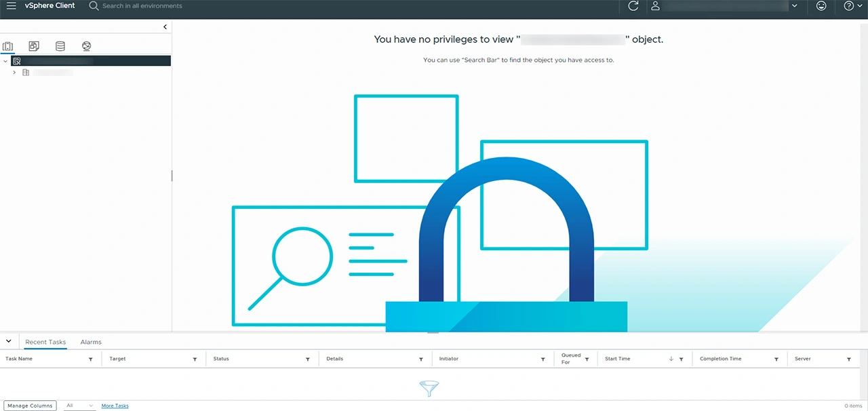
Task: Switch to Hosts and Clusters inventory view
Action: (8, 46)
